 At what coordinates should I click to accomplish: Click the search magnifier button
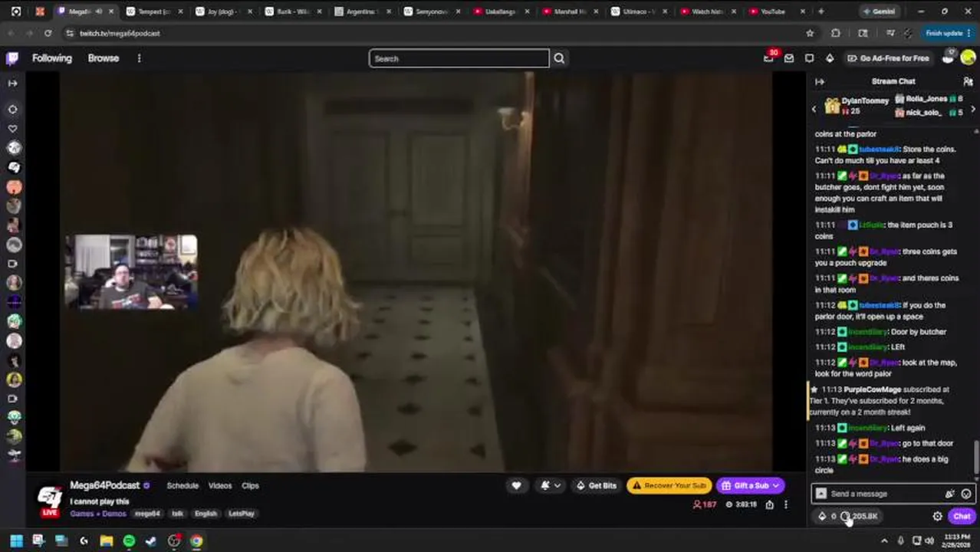pos(559,58)
